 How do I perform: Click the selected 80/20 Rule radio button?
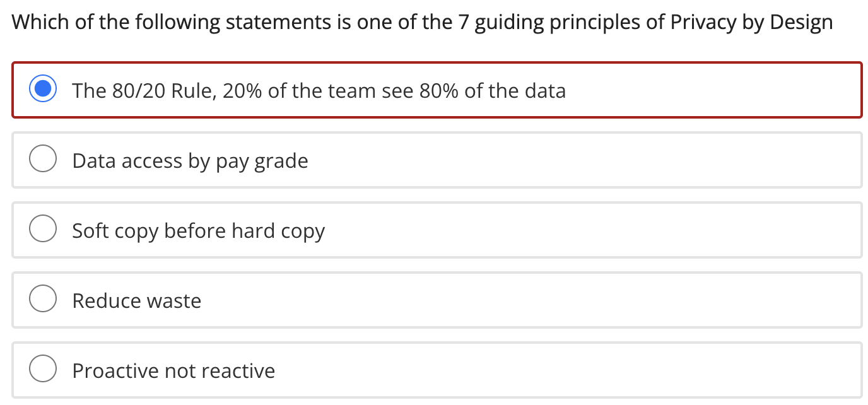pyautogui.click(x=43, y=90)
